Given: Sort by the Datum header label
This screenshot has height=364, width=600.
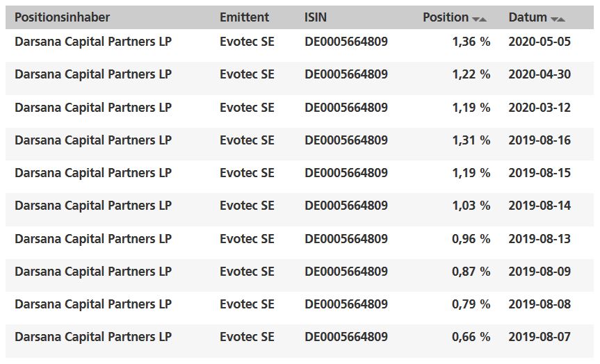Looking at the screenshot, I should click(x=528, y=17).
